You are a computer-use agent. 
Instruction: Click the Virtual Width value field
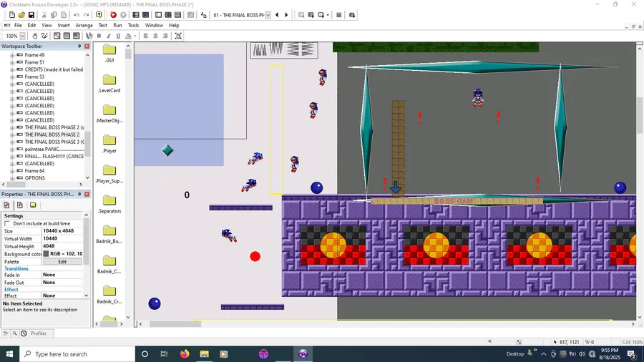tap(62, 238)
